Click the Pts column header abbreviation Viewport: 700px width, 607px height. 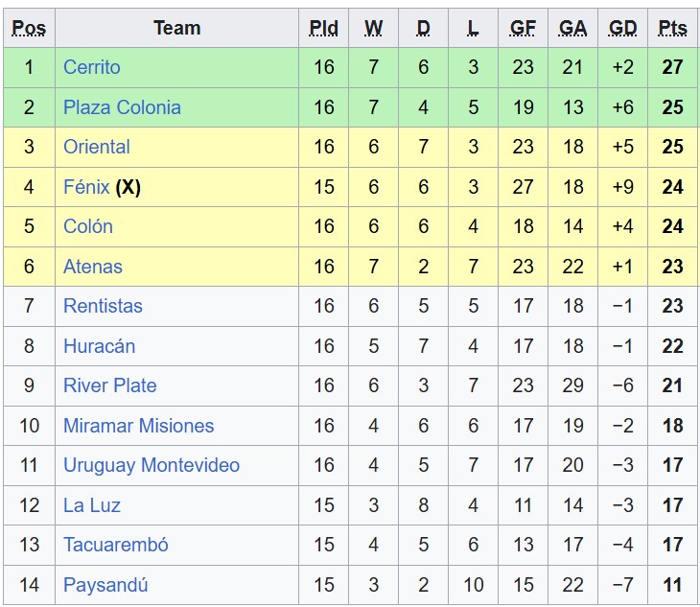[x=673, y=28]
